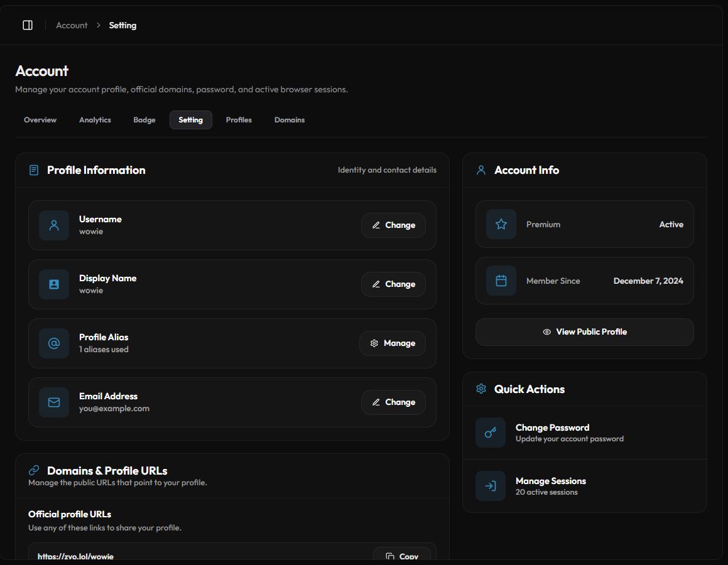Screen dimensions: 728x565
Task: Select the Setting tab
Action: click(x=191, y=120)
